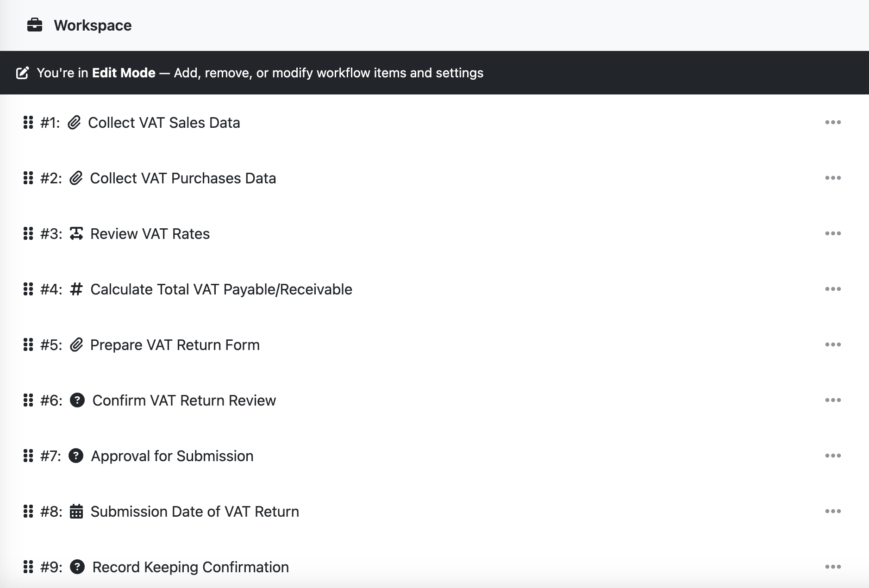
Task: Grab drag handle of step #7
Action: (x=28, y=456)
